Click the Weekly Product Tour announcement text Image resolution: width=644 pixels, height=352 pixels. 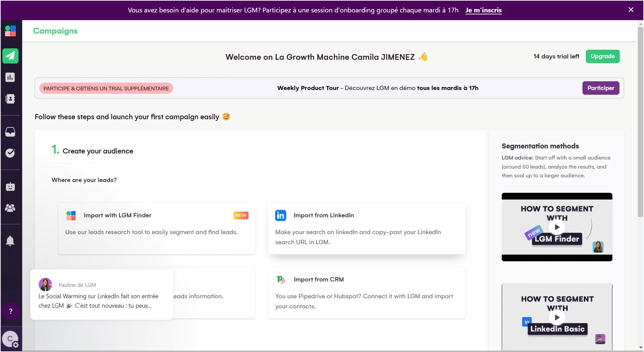click(x=378, y=88)
